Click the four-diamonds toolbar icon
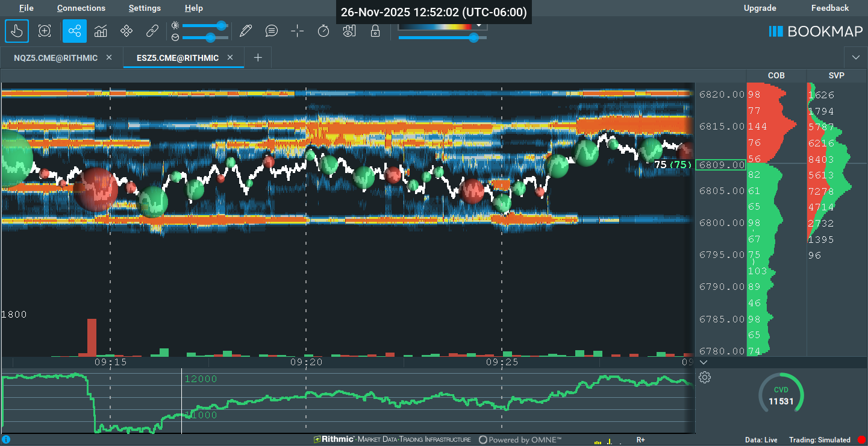868x446 pixels. [x=126, y=31]
